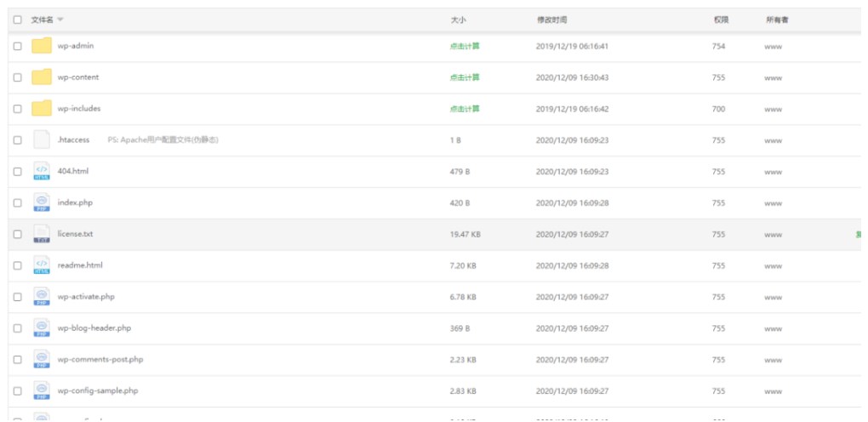Viewport: 868px width, 422px height.
Task: Open the wp-config-sample.php file name
Action: [x=97, y=391]
